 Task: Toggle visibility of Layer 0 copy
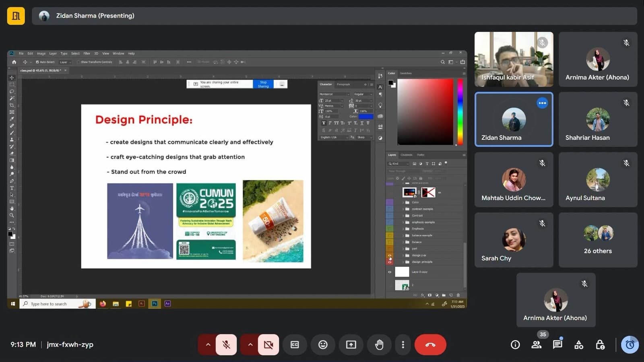point(390,272)
